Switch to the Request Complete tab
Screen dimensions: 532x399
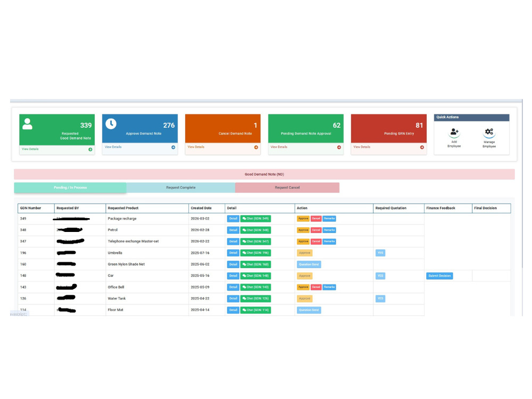click(x=181, y=188)
